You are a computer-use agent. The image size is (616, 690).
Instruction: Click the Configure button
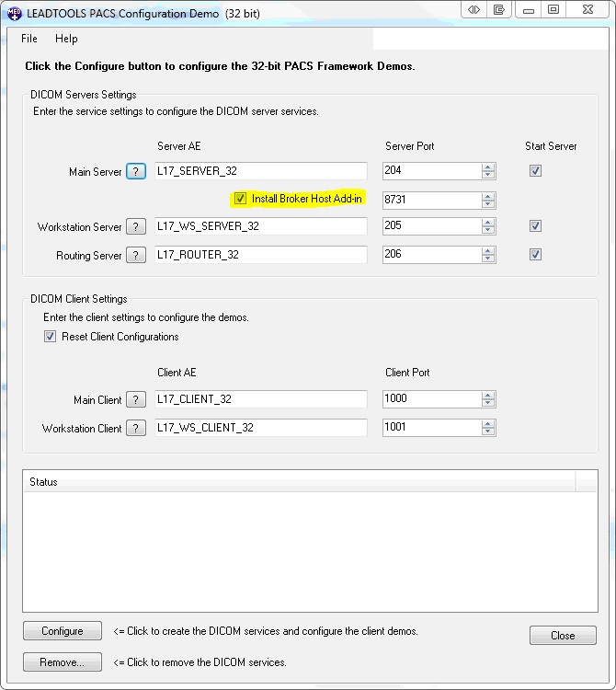(63, 631)
